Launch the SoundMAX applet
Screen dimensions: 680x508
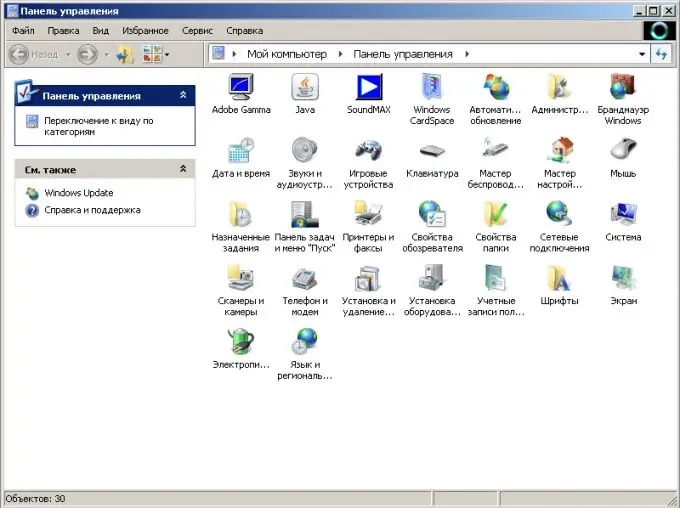(369, 94)
